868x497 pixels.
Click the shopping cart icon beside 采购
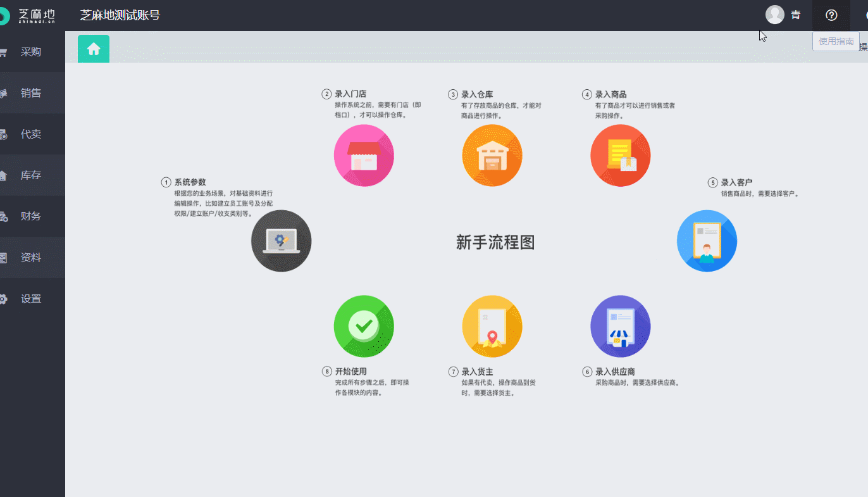click(x=3, y=53)
